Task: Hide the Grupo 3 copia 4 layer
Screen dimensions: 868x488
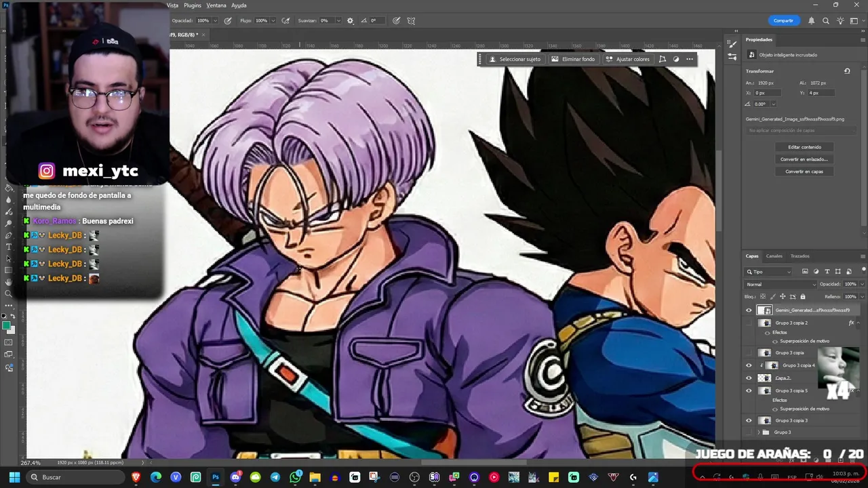Action: click(749, 365)
